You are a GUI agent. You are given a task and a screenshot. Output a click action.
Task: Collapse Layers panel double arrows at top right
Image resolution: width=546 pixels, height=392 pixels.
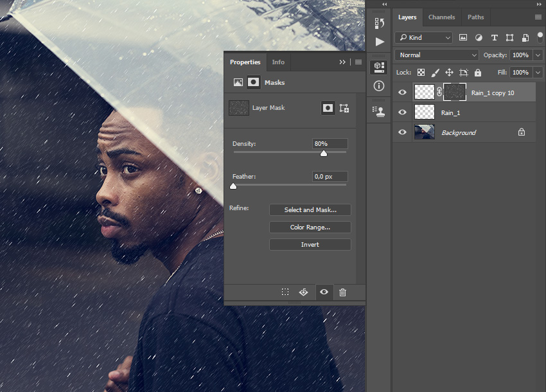(540, 4)
